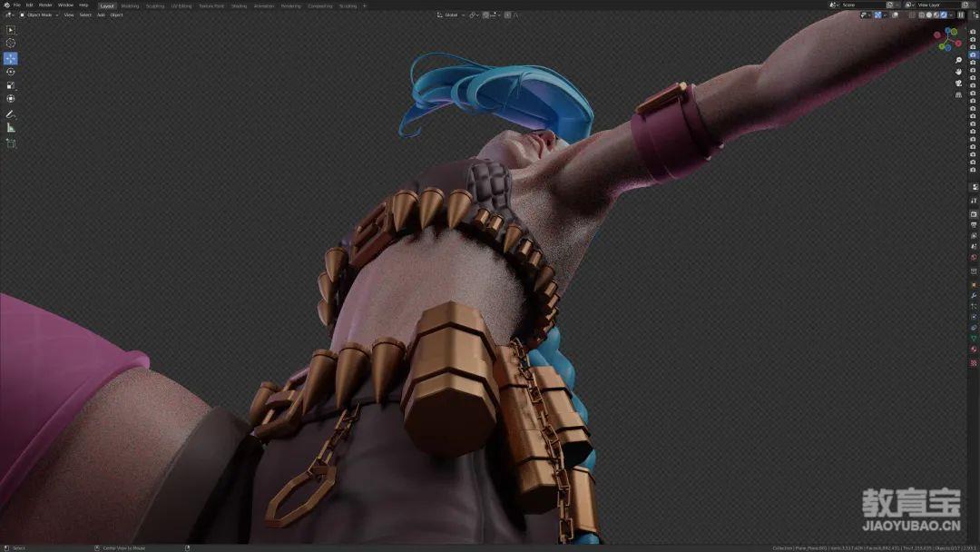Screen dimensions: 980x552
Task: Open the Object Mode dropdown
Action: pos(39,15)
